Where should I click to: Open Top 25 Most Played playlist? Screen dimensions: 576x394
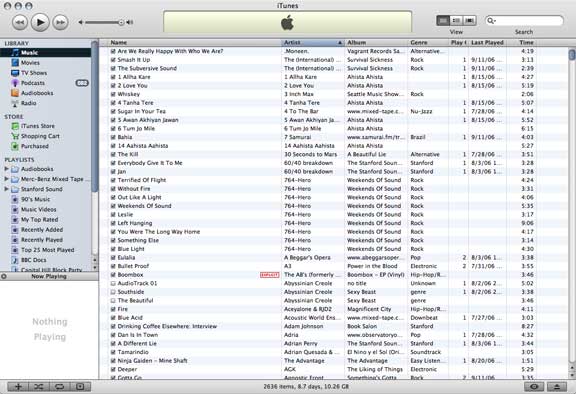pos(46,250)
